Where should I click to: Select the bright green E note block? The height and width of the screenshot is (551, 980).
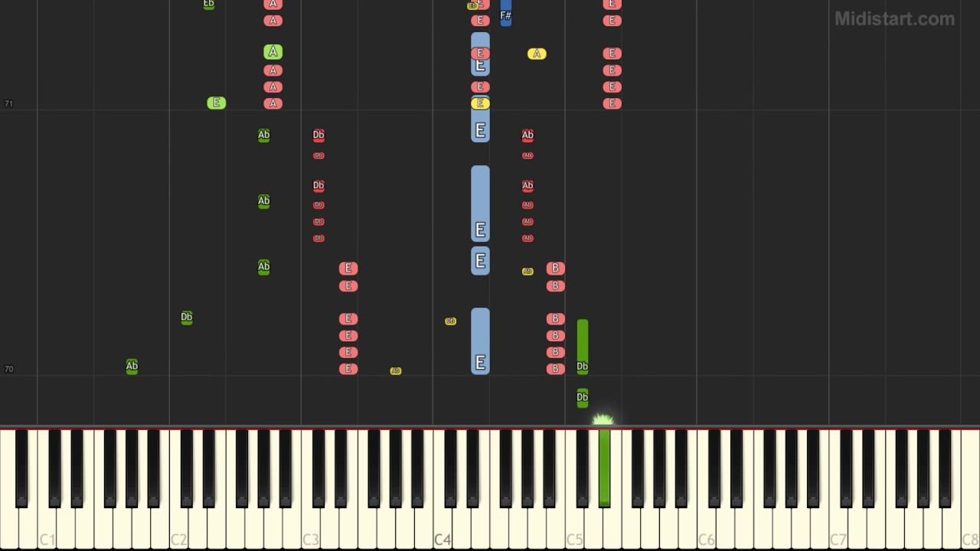[x=217, y=103]
